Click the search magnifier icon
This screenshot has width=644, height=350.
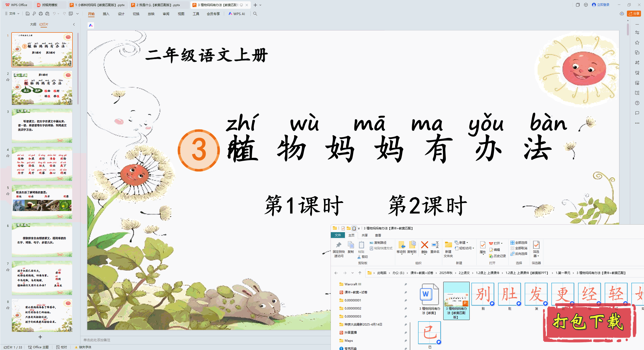pos(255,14)
